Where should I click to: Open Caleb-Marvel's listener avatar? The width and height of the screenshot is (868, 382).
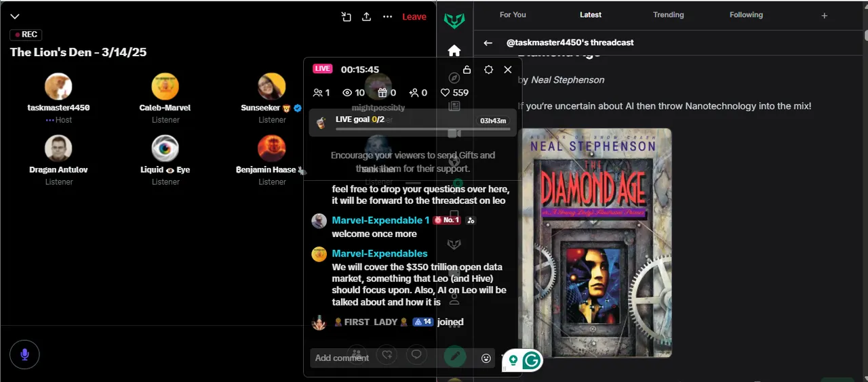click(x=165, y=87)
